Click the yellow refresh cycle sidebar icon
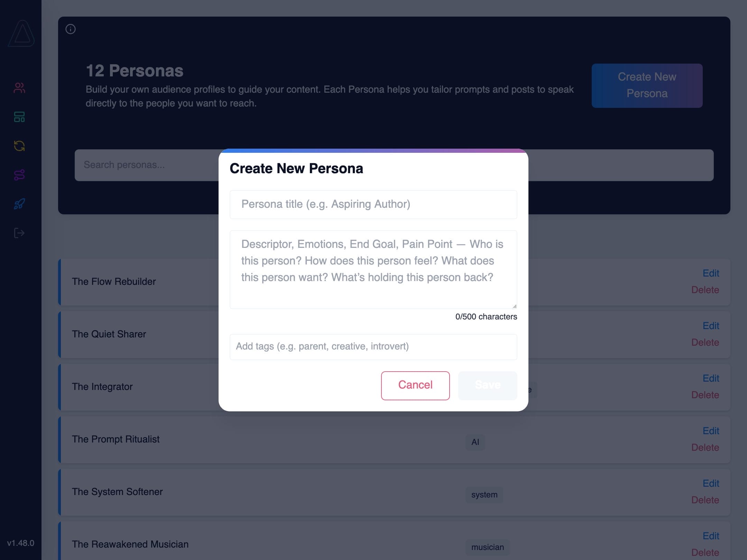The width and height of the screenshot is (747, 560). click(x=19, y=146)
